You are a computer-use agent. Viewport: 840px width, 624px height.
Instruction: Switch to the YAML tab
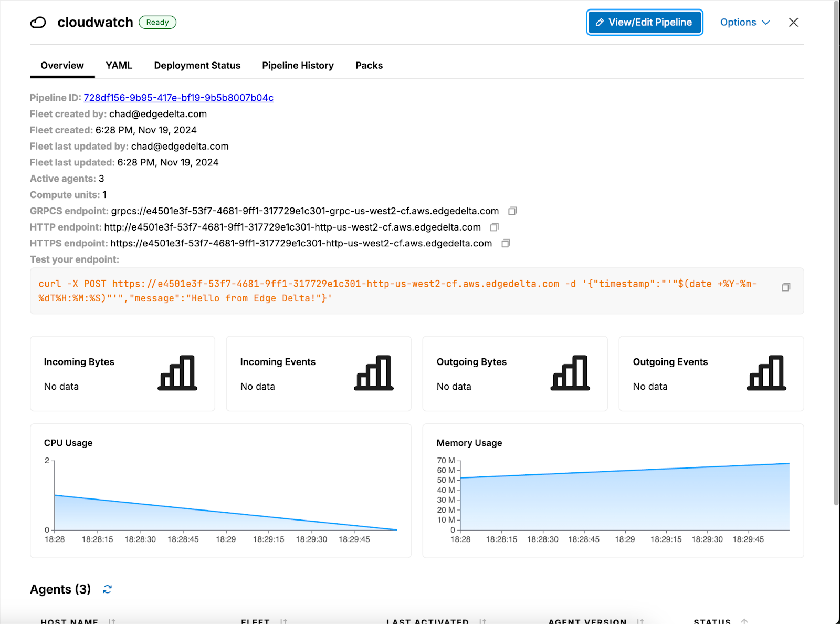(x=119, y=66)
